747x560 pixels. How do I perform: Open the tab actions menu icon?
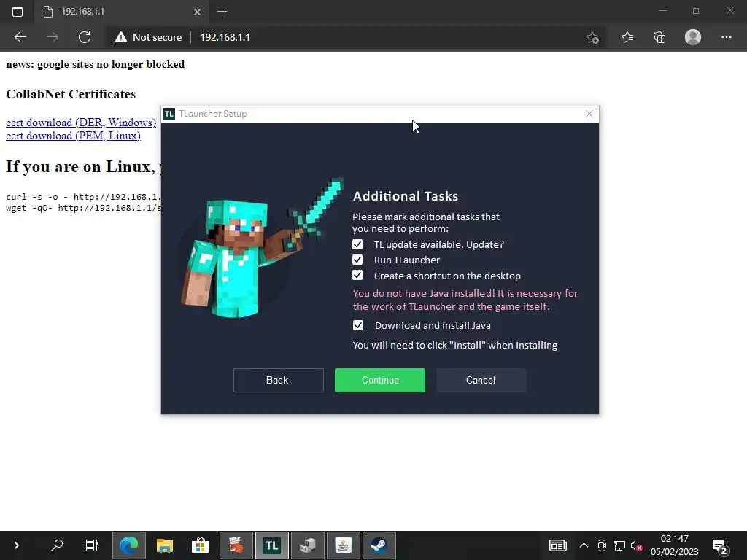coord(18,12)
